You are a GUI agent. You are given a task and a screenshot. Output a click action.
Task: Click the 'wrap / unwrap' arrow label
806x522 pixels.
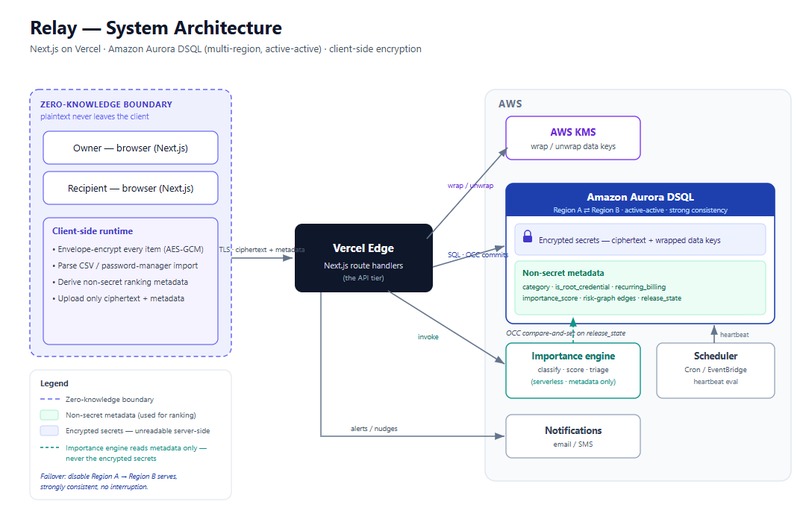(x=470, y=185)
